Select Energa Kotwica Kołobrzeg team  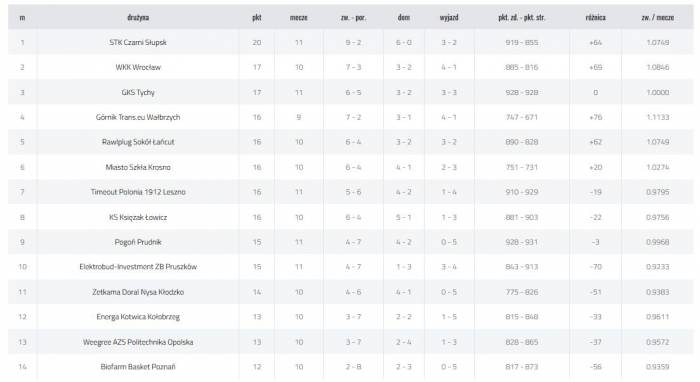(x=138, y=317)
